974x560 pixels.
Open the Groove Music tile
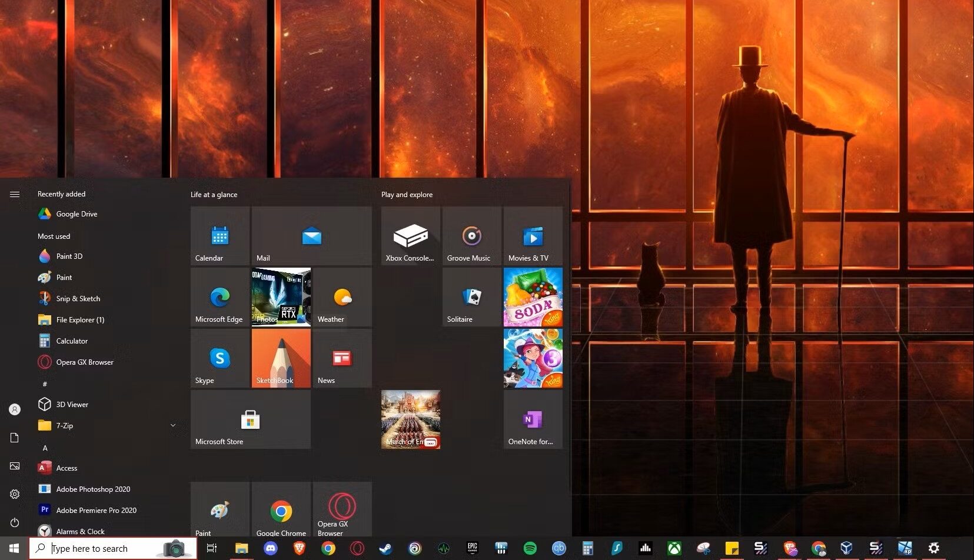click(x=471, y=236)
